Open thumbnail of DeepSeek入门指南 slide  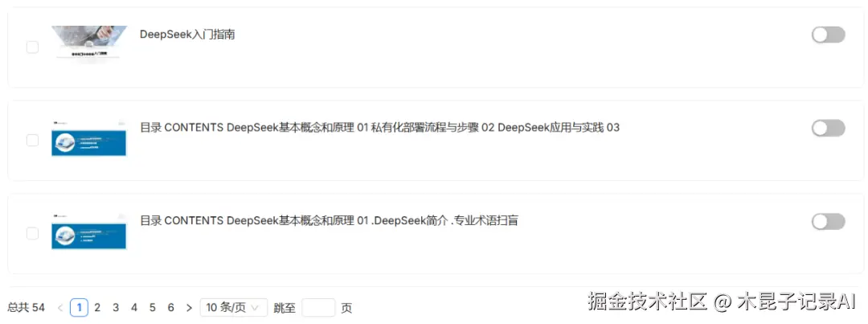tap(89, 44)
